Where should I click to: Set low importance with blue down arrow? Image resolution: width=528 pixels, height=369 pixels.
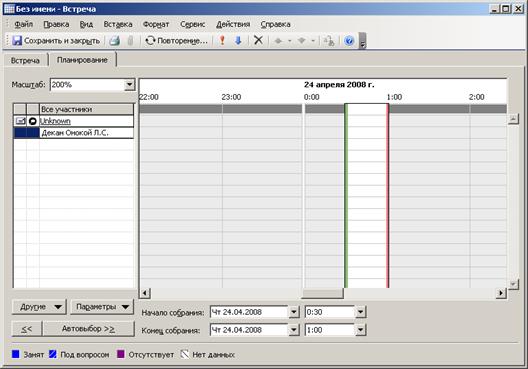click(238, 41)
